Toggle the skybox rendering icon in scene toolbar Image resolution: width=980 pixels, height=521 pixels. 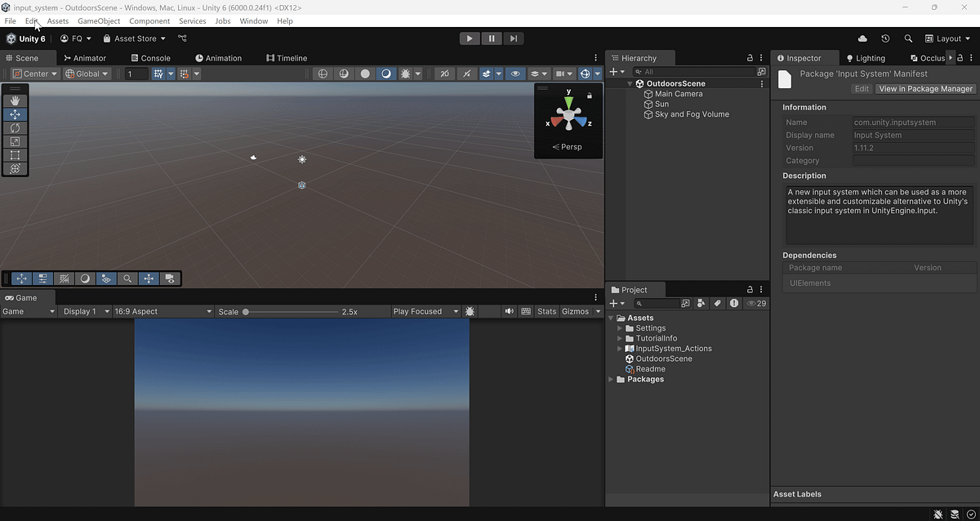point(385,73)
